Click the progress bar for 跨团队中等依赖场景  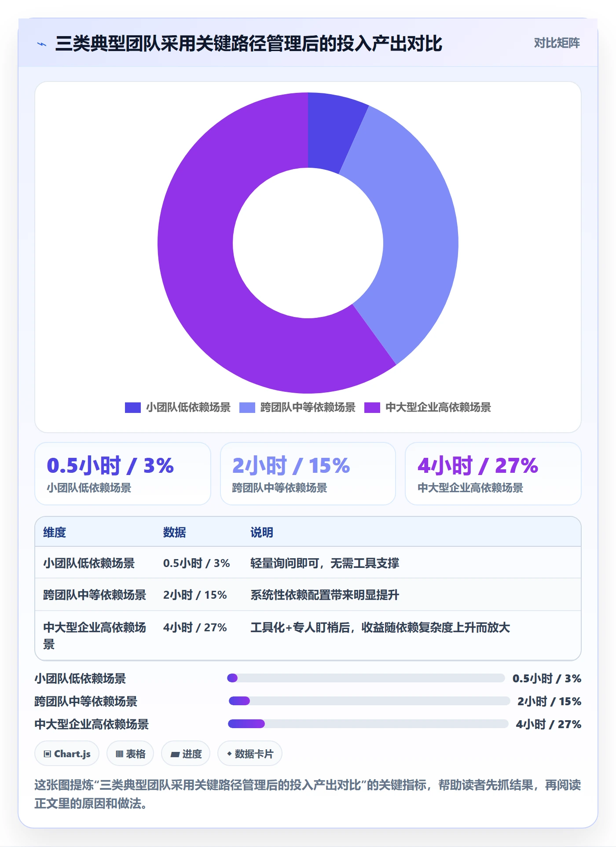point(369,701)
